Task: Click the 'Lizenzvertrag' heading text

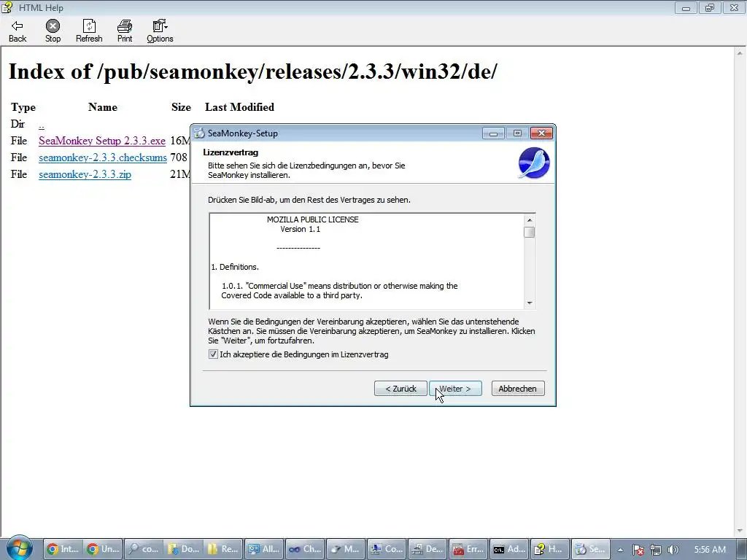Action: 231,152
